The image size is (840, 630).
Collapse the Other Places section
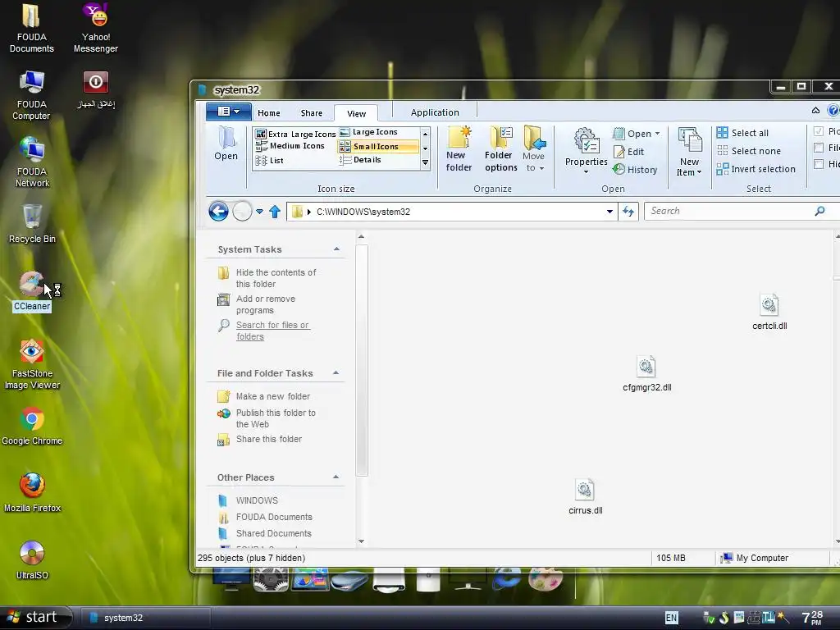pos(336,477)
